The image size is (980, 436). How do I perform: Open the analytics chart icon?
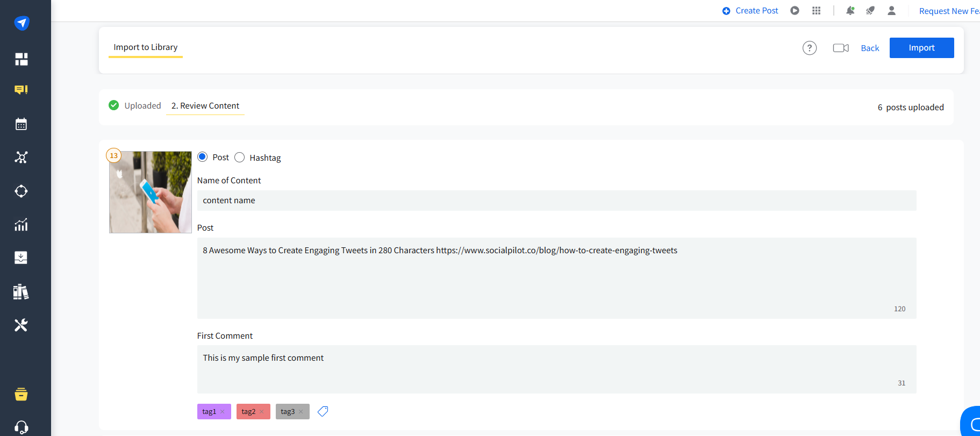(21, 225)
